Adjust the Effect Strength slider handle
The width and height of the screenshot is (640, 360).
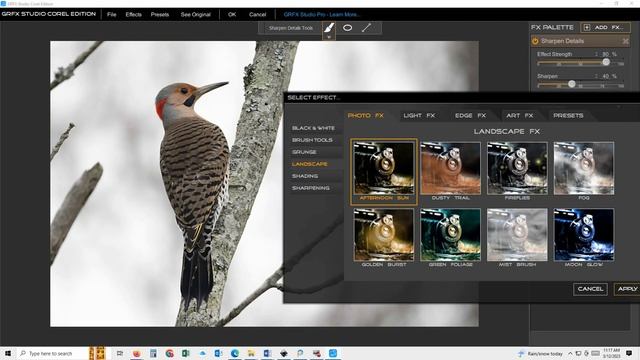[606, 62]
